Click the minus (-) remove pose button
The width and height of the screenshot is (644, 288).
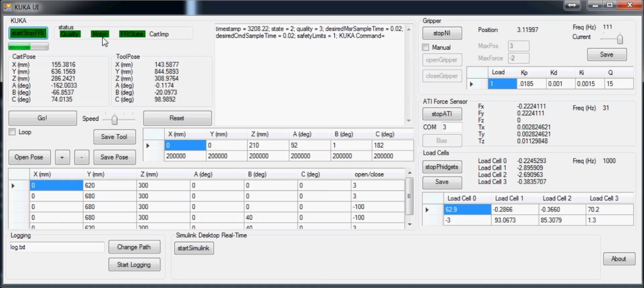[x=82, y=157]
